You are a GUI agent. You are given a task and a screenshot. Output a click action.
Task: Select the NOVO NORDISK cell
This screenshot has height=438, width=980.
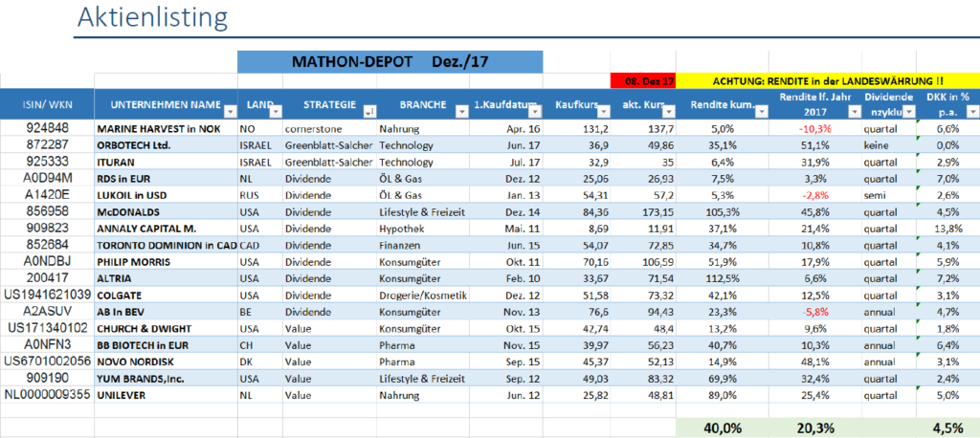pos(166,361)
